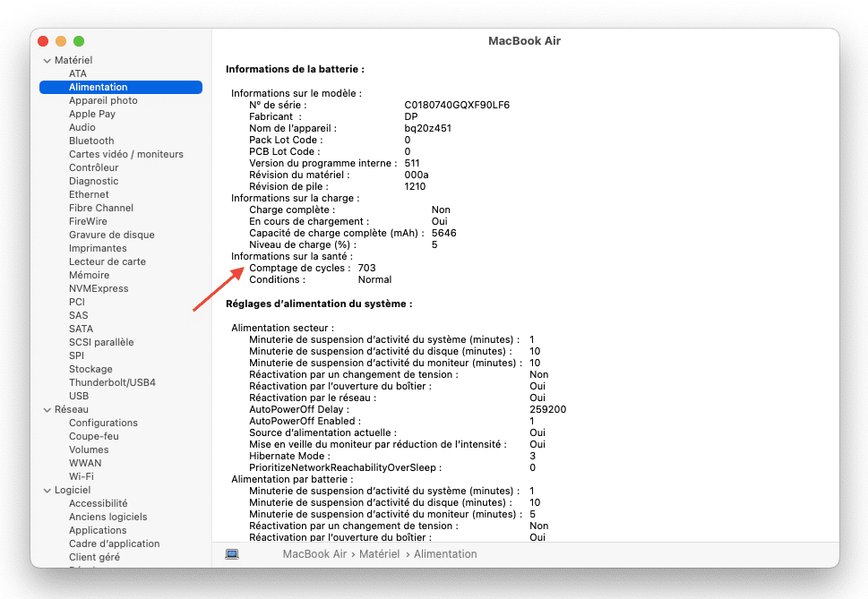Click the Conditions value Normal
This screenshot has height=599, width=868.
[374, 280]
